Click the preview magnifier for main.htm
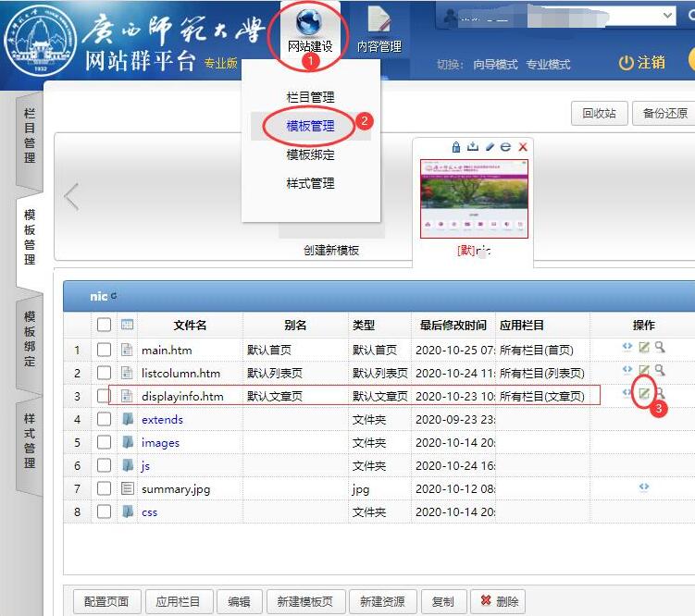 [x=660, y=347]
